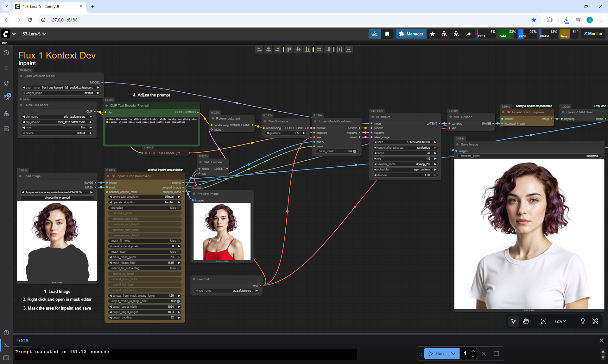Click the Manager button

pos(411,34)
